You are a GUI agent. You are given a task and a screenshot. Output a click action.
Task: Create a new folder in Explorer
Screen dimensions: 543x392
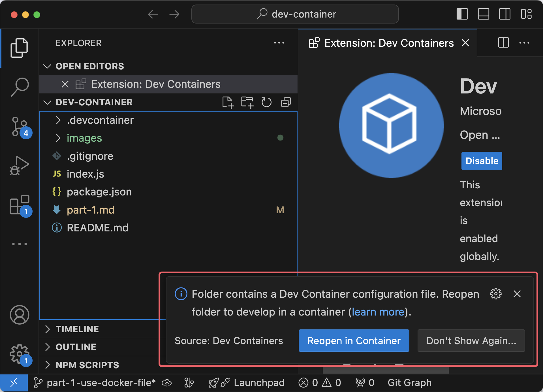(247, 102)
